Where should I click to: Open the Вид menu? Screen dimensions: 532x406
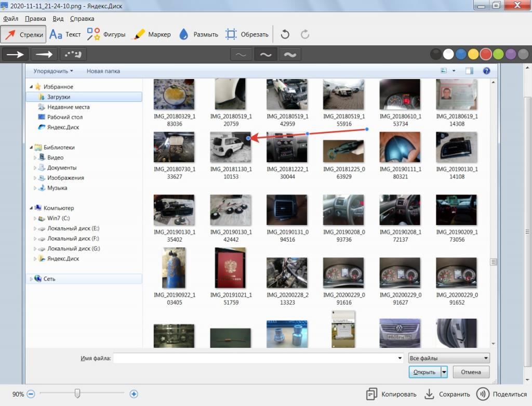point(58,19)
